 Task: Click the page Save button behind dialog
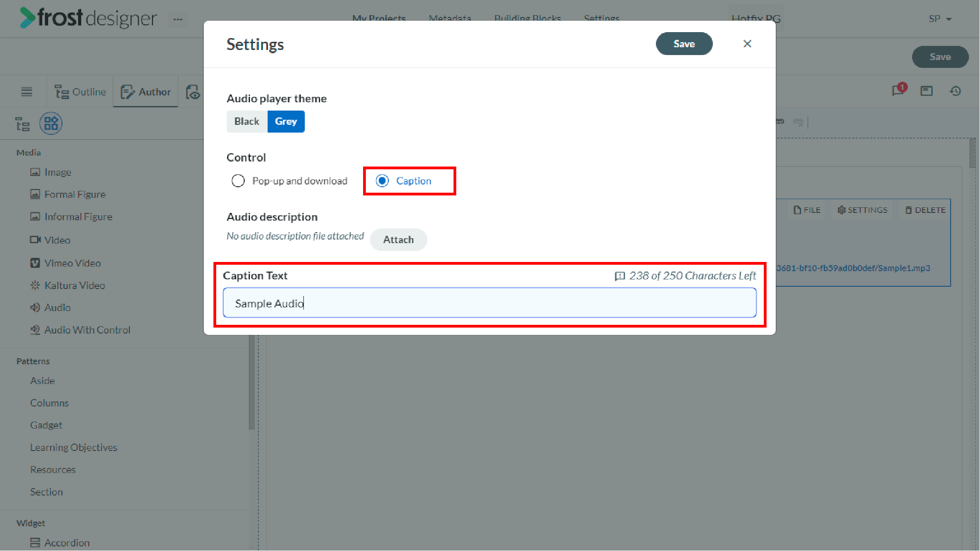point(940,57)
